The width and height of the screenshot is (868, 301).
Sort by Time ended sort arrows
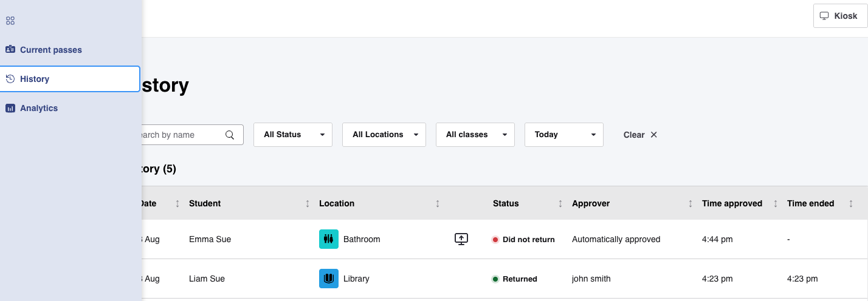click(x=851, y=204)
